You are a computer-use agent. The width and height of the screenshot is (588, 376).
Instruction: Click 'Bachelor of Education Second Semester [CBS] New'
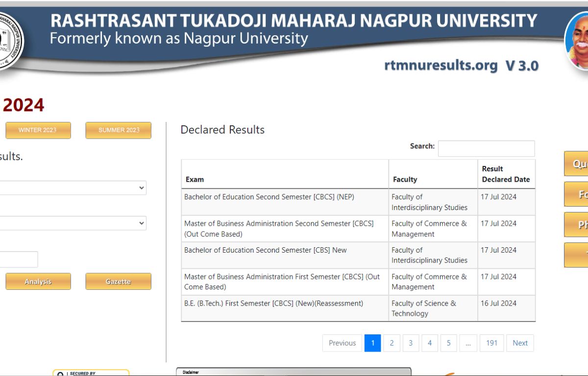point(266,250)
